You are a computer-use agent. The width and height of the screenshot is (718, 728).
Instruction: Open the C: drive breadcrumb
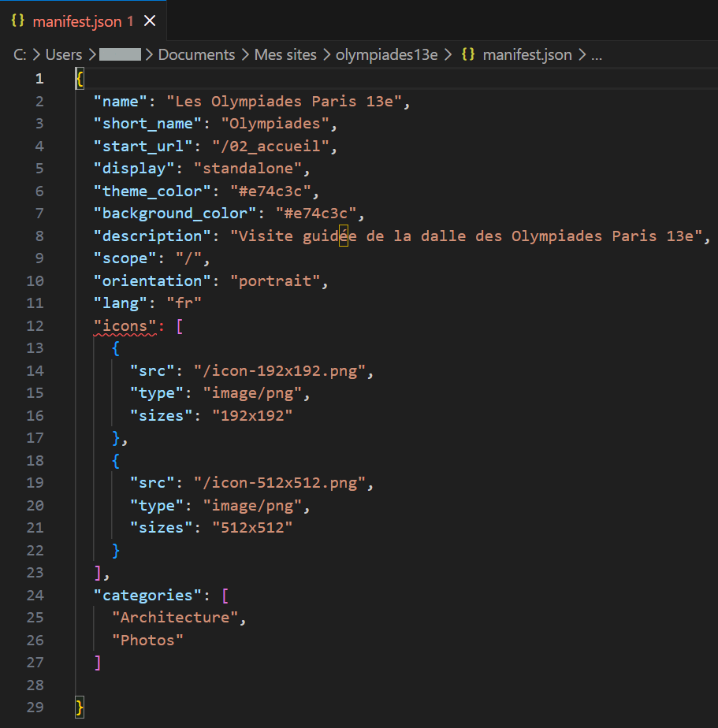point(20,55)
